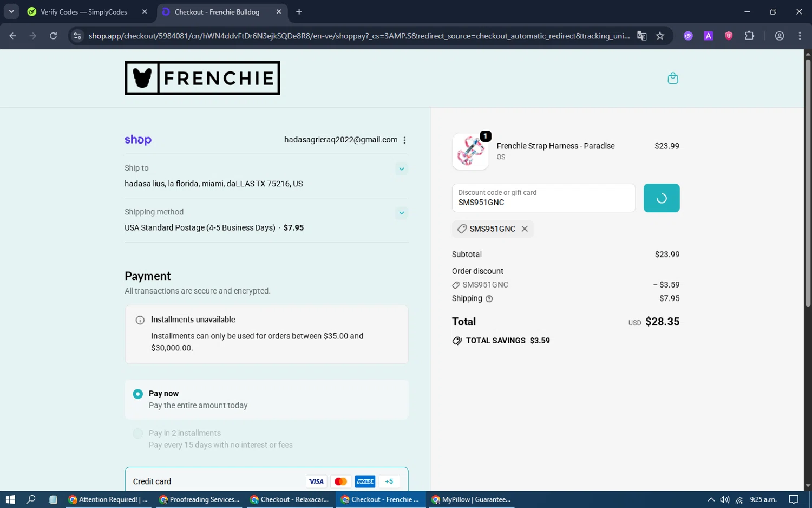This screenshot has width=812, height=508.
Task: Click the 9:25 a.m. taskbar clock
Action: tap(763, 499)
